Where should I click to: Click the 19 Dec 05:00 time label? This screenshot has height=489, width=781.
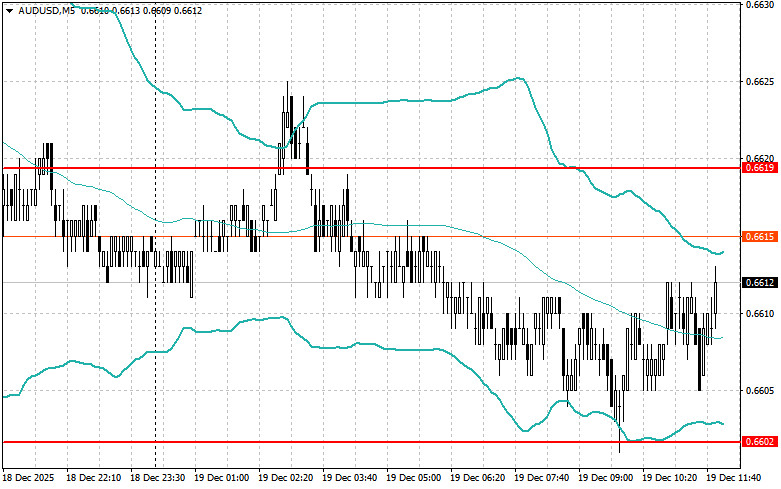click(413, 478)
